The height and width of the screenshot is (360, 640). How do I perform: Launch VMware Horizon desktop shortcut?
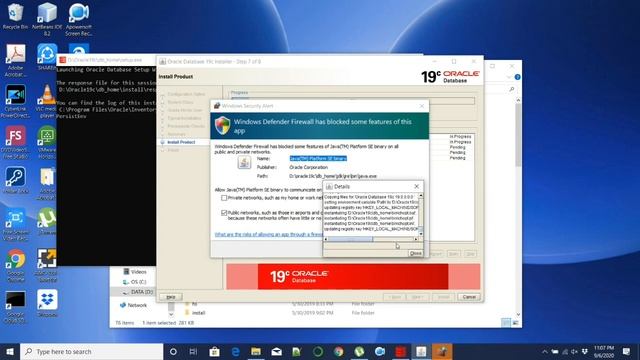point(47,142)
